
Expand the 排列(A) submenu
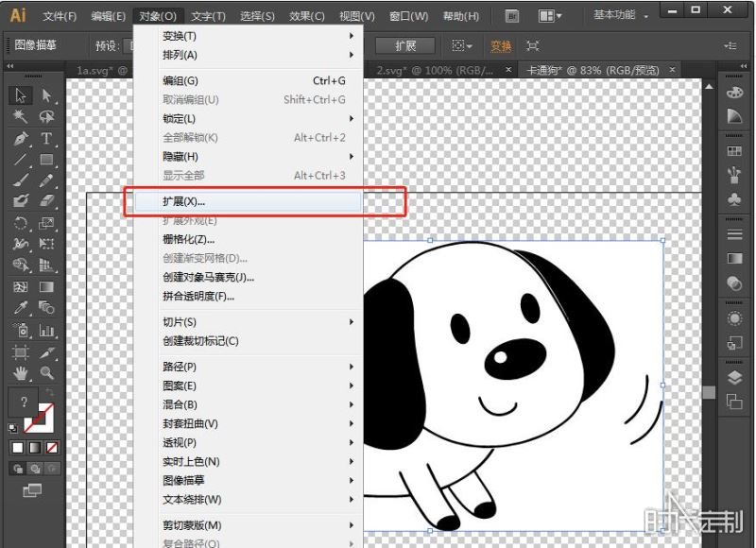coord(248,55)
